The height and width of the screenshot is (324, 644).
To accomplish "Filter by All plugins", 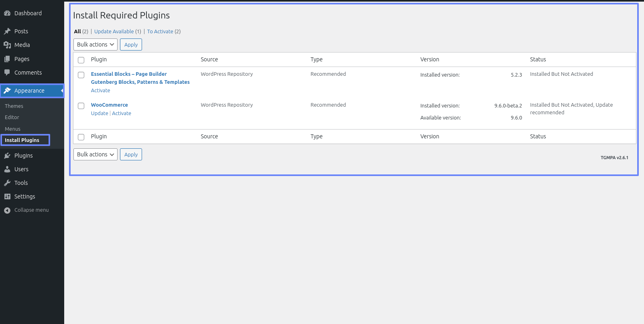I will (77, 31).
